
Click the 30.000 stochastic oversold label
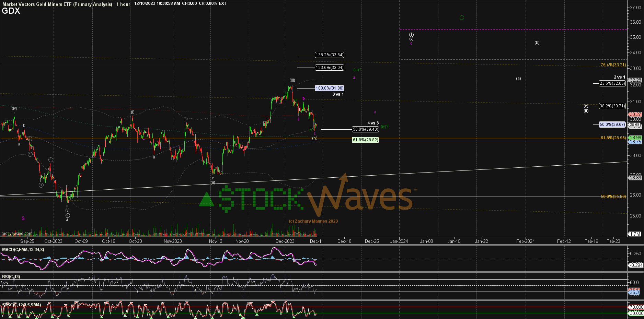pos(636,313)
